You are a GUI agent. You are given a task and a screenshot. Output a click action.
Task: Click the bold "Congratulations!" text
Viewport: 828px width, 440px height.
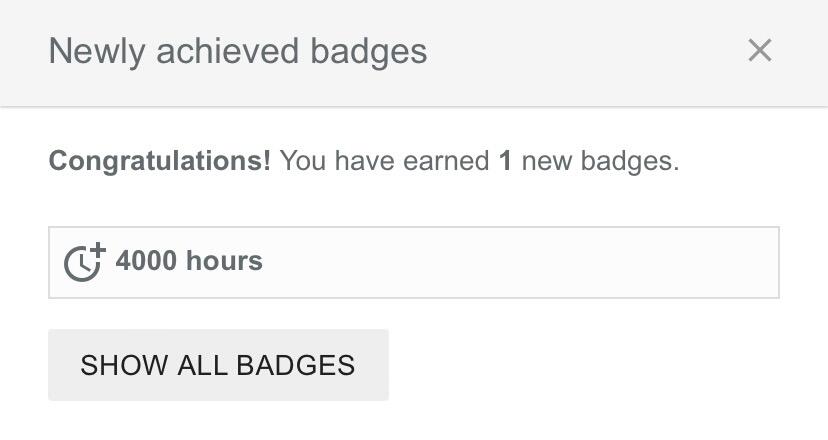(159, 161)
